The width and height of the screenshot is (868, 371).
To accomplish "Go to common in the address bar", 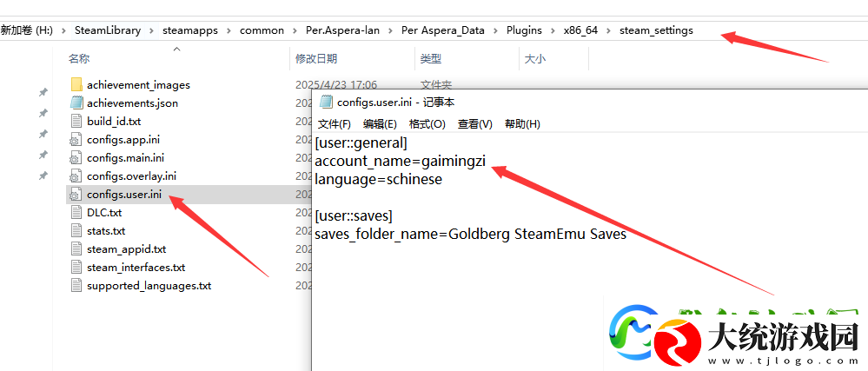I will [262, 30].
